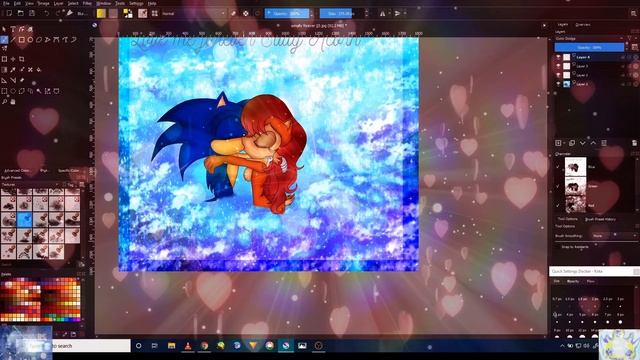Move layer up with chevron button

pyautogui.click(x=593, y=143)
